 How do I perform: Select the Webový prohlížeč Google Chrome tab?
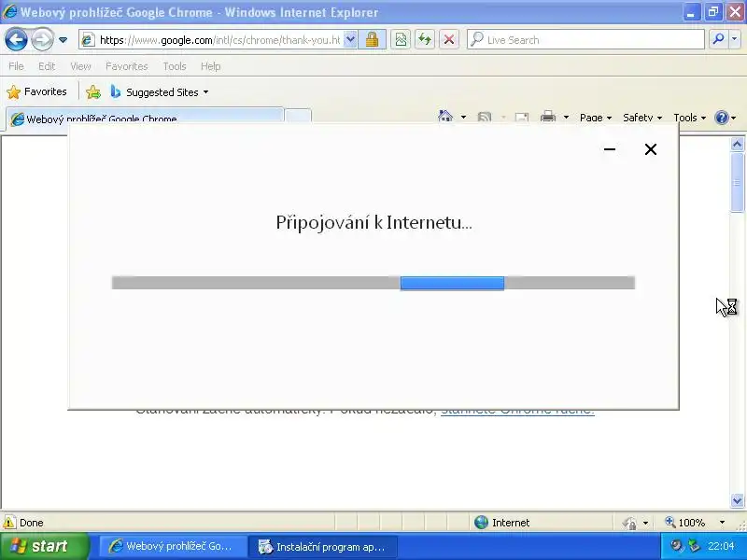pyautogui.click(x=145, y=119)
